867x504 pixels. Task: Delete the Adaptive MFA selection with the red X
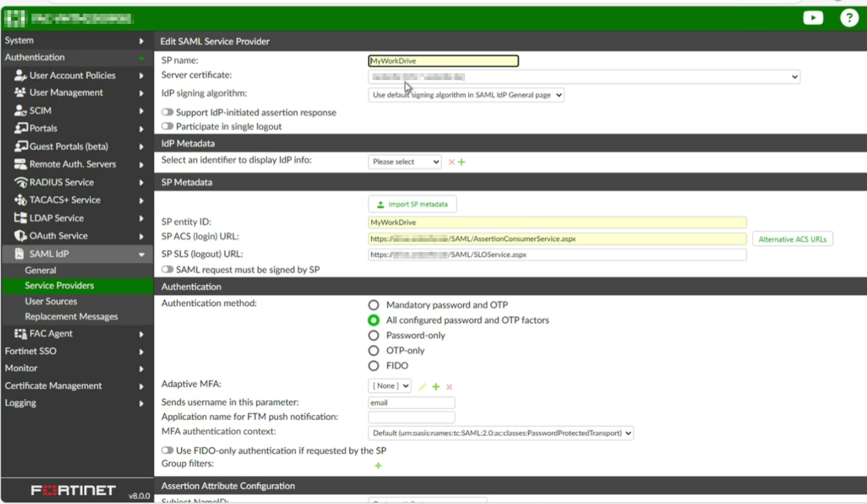pyautogui.click(x=449, y=386)
